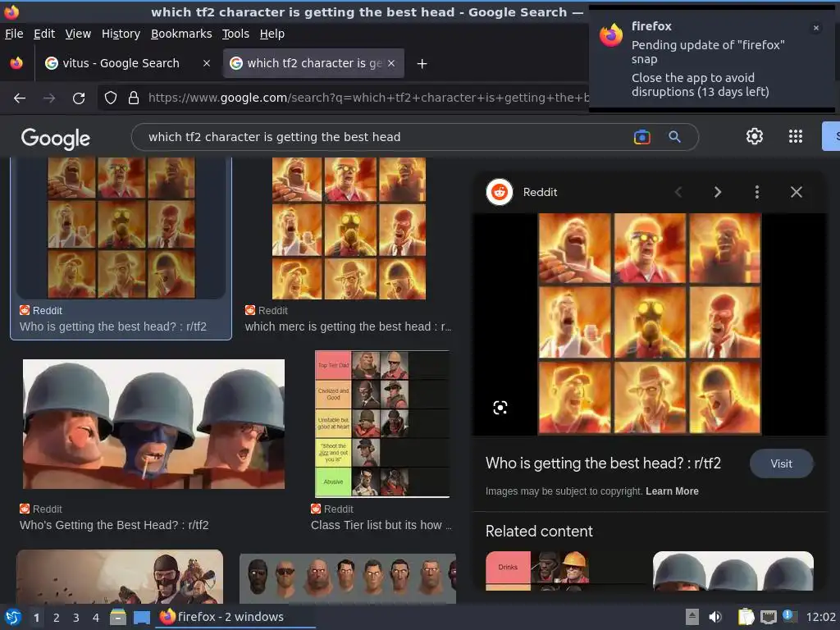Click the update notifier tray icon
The image size is (840, 630).
point(790,616)
